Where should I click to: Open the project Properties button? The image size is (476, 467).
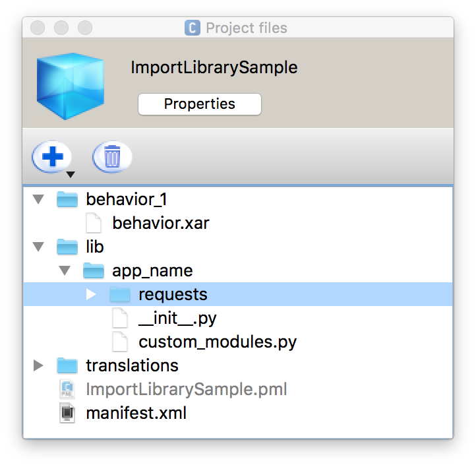200,104
